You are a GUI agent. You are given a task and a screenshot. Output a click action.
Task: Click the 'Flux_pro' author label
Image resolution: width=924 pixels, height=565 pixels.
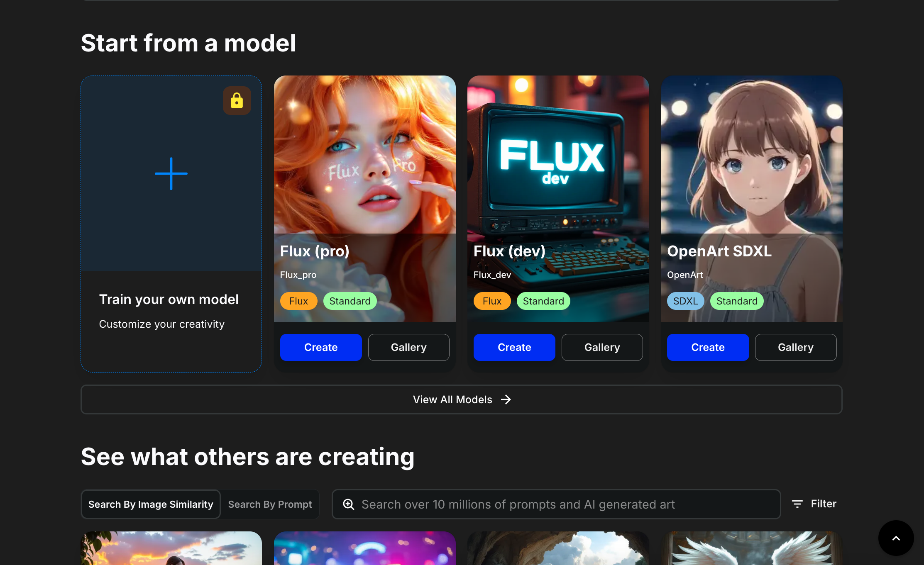[x=298, y=275]
